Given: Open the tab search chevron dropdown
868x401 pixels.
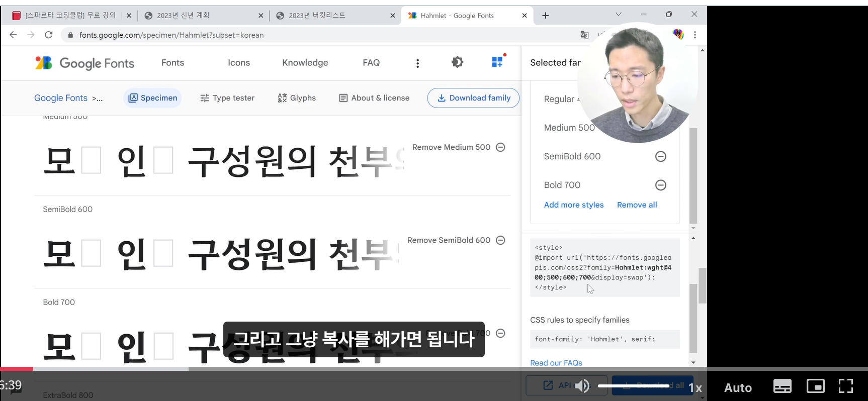Looking at the screenshot, I should (619, 15).
